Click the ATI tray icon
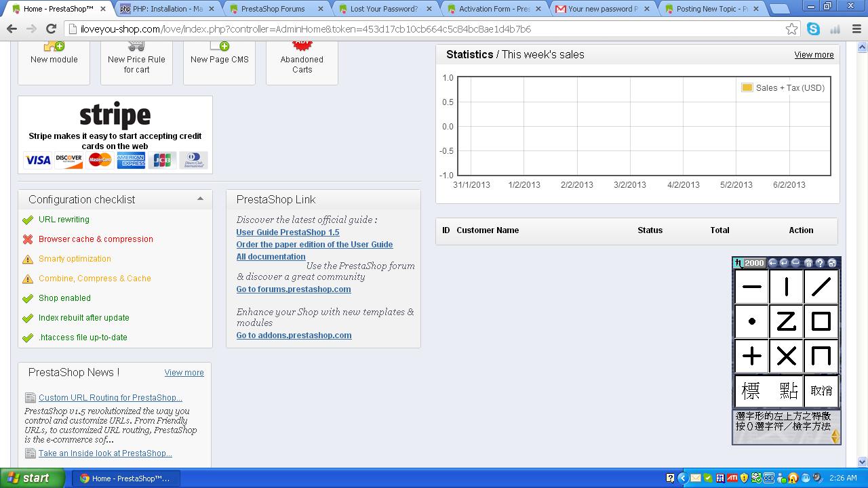 point(732,478)
